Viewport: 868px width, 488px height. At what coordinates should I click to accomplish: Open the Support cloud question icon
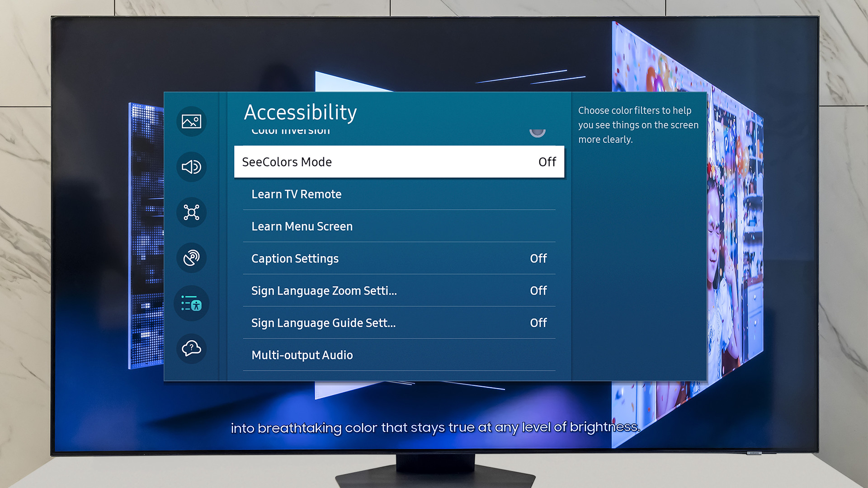click(x=191, y=348)
